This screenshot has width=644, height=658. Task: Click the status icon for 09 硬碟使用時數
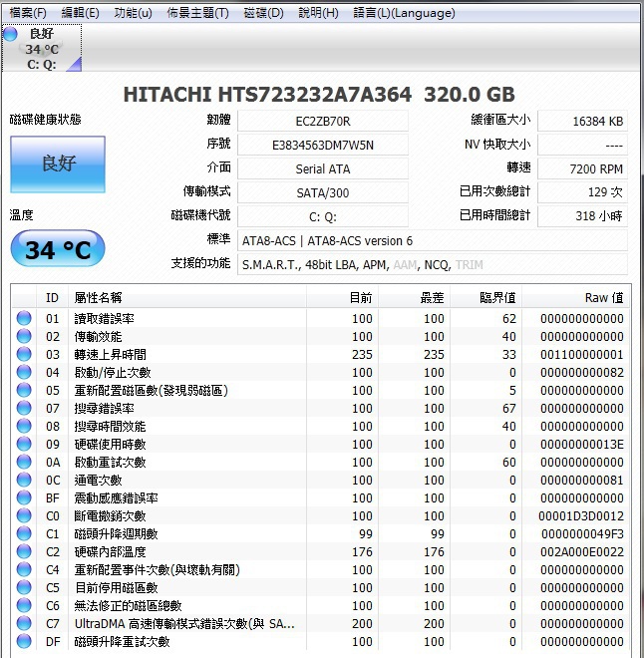(24, 444)
